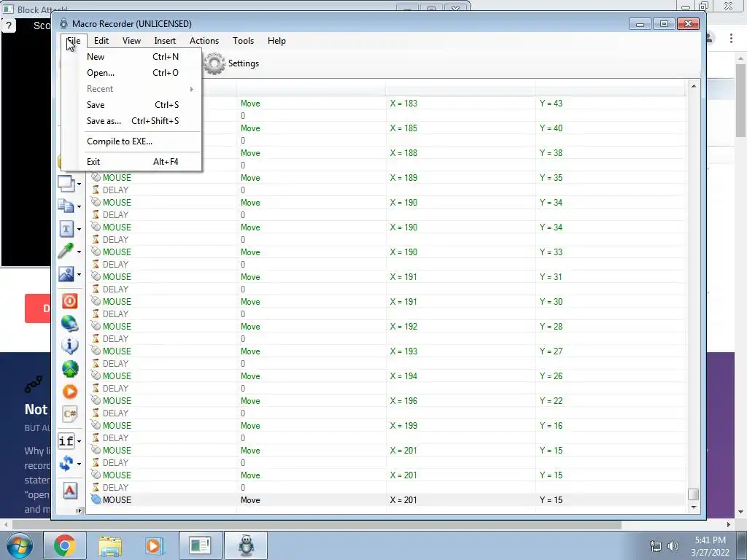Click the Settings gear icon
Screen dimensions: 747x560
tap(214, 63)
